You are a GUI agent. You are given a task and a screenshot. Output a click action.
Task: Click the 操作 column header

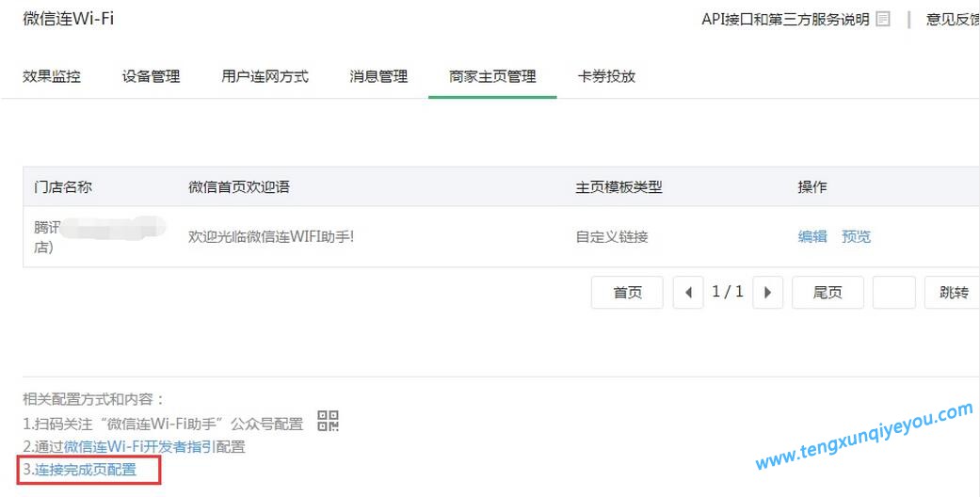click(812, 186)
